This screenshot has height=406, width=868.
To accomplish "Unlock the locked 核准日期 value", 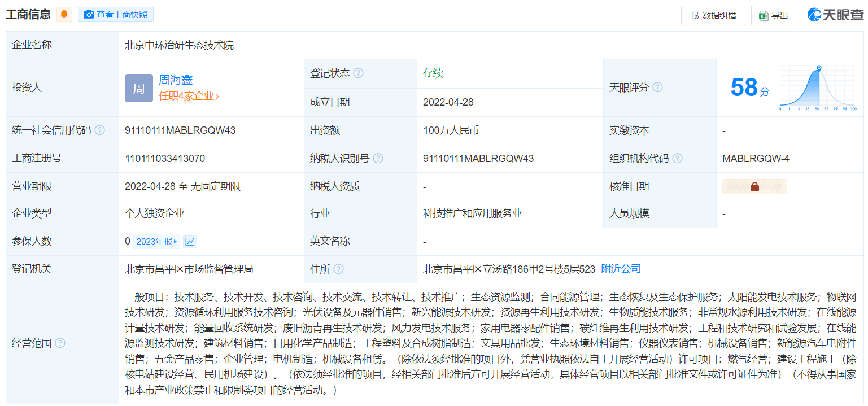I will coord(754,186).
